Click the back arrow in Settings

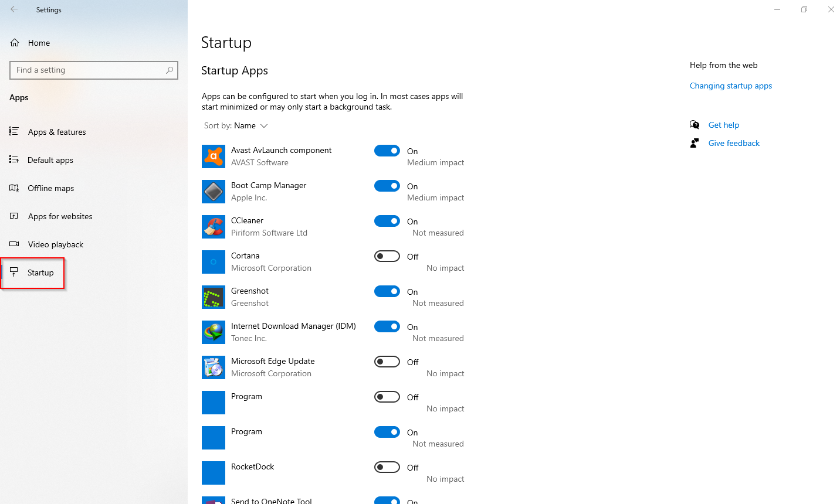14,9
